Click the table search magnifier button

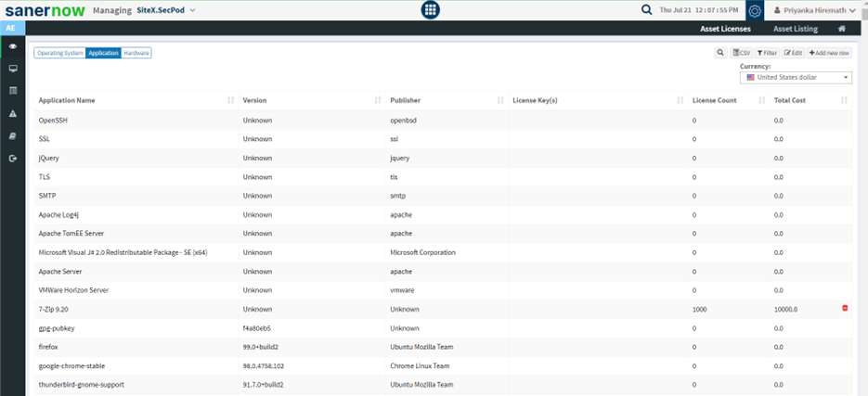pyautogui.click(x=720, y=53)
